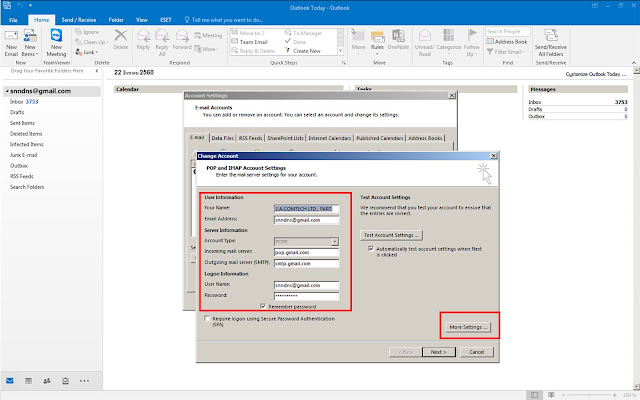The width and height of the screenshot is (640, 400).
Task: Switch to the View ribbon tab
Action: click(x=142, y=20)
